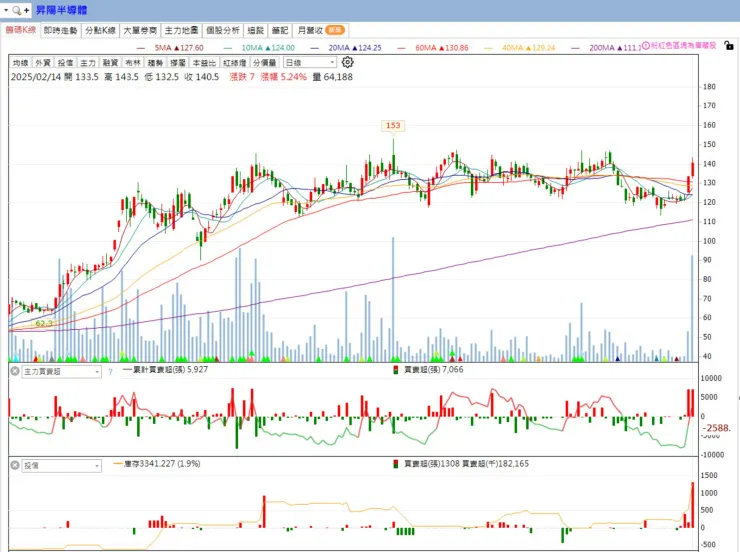
Task: Toggle 外資 foreign investor overlay
Action: tap(43, 62)
